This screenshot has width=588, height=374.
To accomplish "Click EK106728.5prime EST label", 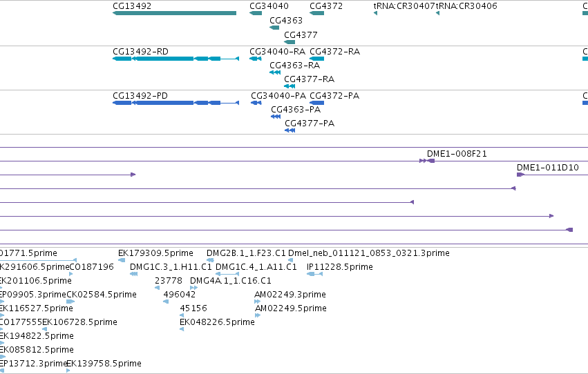I will (x=79, y=322).
